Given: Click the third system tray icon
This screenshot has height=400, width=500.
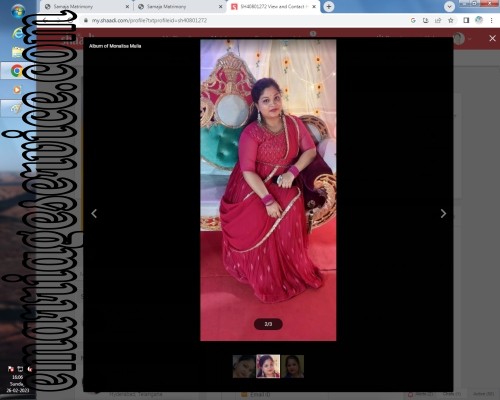Looking at the screenshot, I should pyautogui.click(x=30, y=369).
